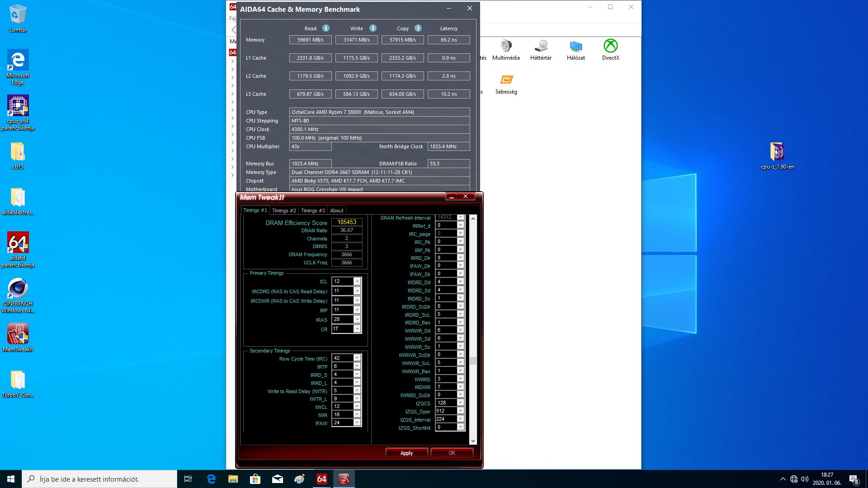
Task: Click the CPU Type OctalCore AMD Ryzen field
Action: pyautogui.click(x=379, y=112)
